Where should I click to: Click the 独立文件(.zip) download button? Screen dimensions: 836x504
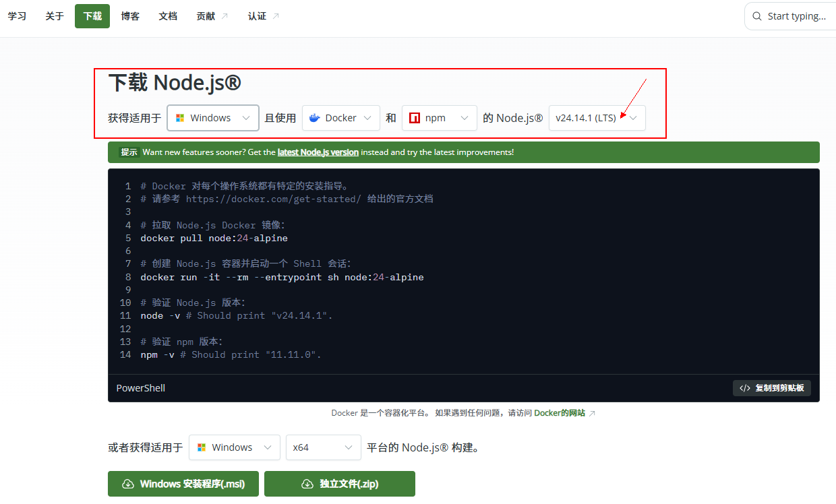[x=340, y=484]
